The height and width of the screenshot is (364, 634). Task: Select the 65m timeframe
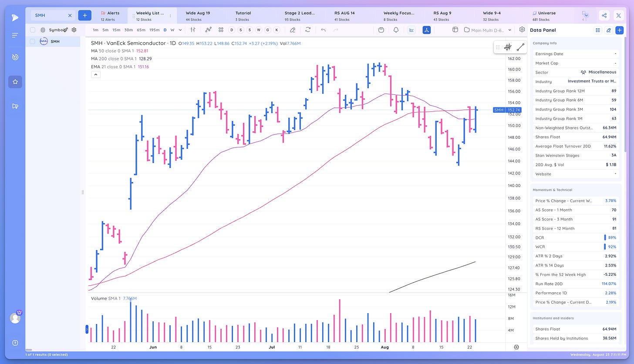pos(141,30)
